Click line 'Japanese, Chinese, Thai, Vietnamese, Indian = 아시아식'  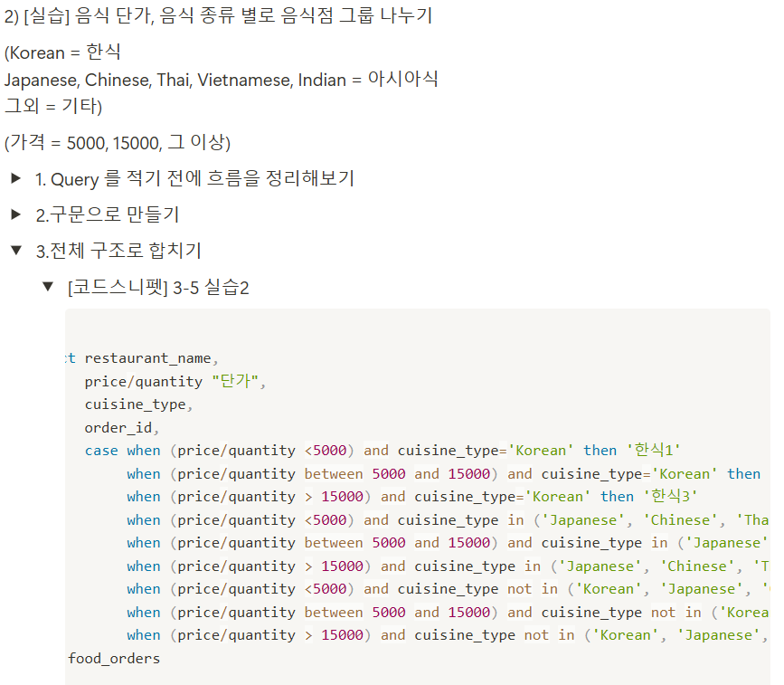(221, 79)
